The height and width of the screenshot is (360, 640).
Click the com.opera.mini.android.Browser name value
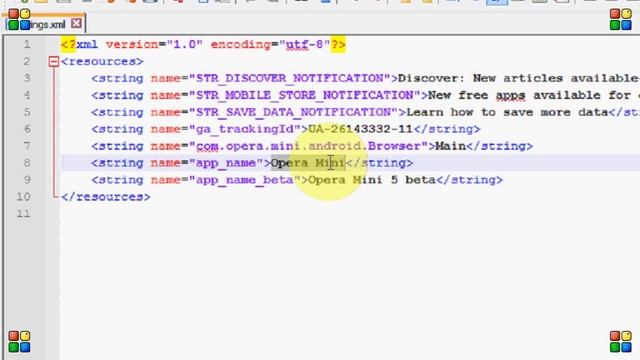coord(308,146)
